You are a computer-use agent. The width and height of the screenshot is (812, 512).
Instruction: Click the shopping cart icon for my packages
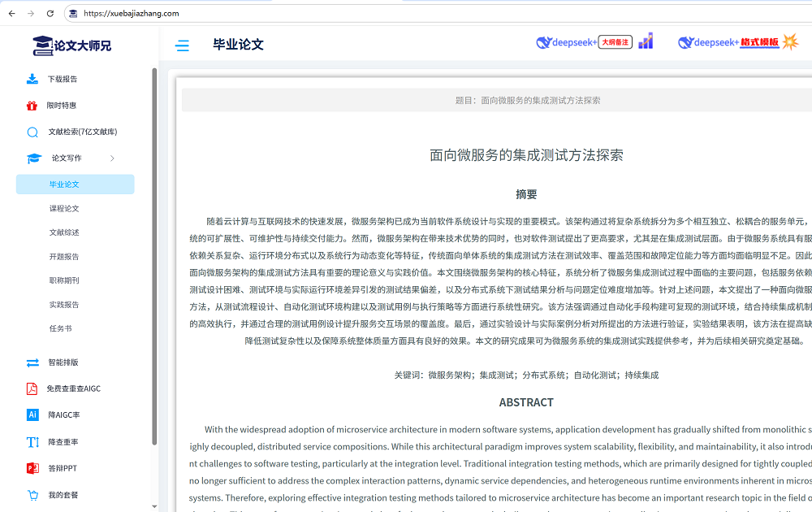(x=32, y=495)
